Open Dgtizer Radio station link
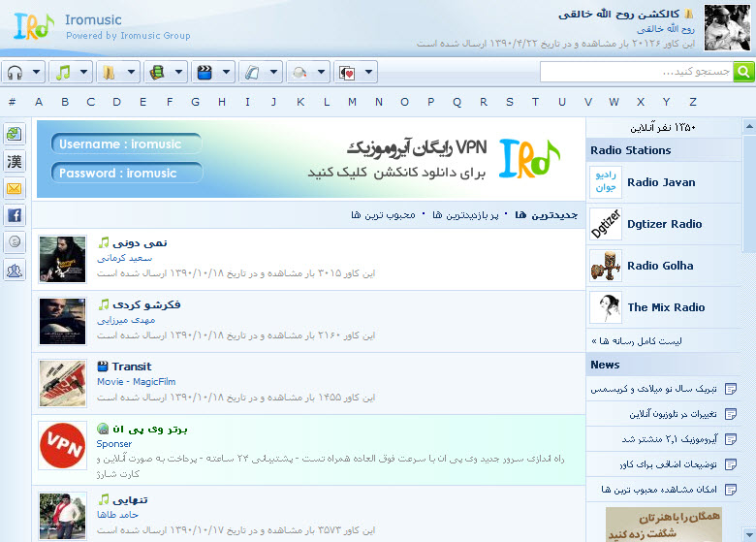 (664, 224)
